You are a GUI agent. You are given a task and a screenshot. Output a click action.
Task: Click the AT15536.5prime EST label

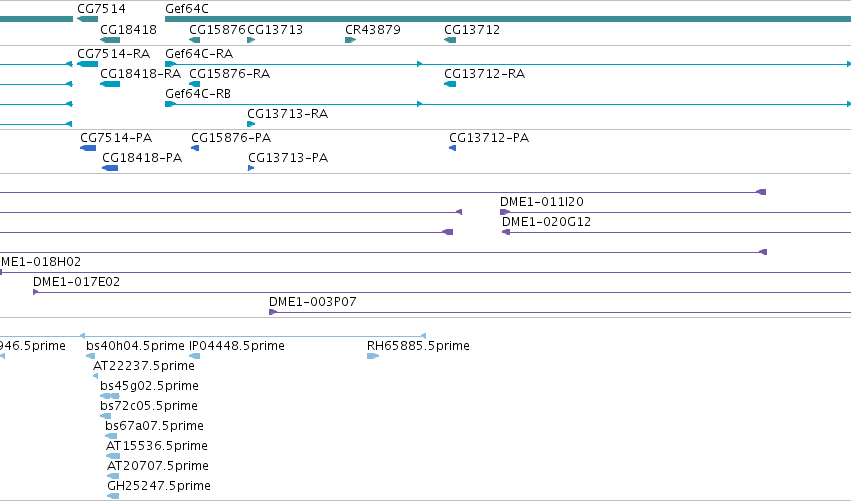[x=157, y=446]
